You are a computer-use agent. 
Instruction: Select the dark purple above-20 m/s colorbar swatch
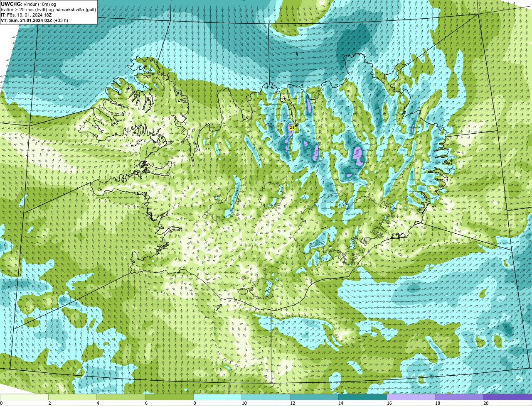click(x=508, y=397)
